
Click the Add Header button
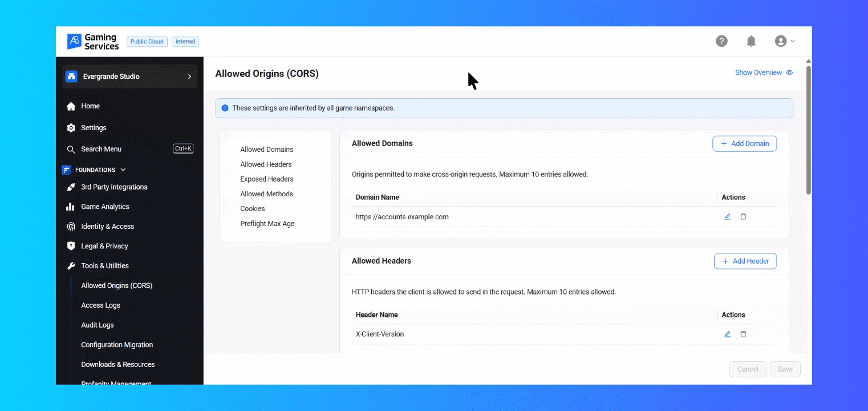coord(745,261)
